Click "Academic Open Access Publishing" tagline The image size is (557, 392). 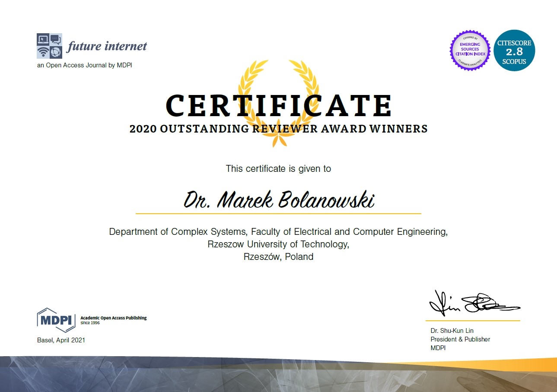click(x=113, y=318)
